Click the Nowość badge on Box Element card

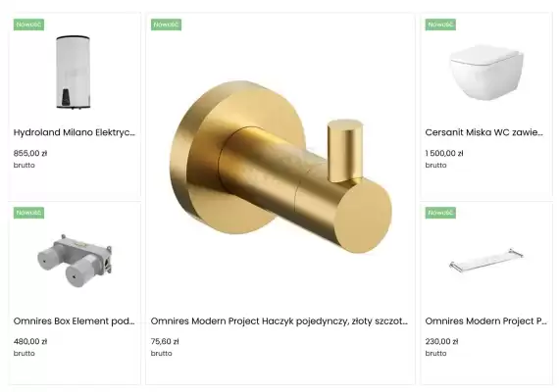28,213
